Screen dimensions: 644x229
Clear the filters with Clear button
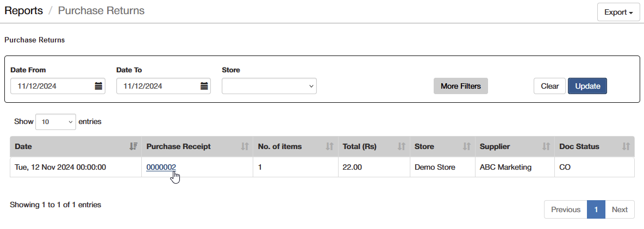tap(549, 86)
